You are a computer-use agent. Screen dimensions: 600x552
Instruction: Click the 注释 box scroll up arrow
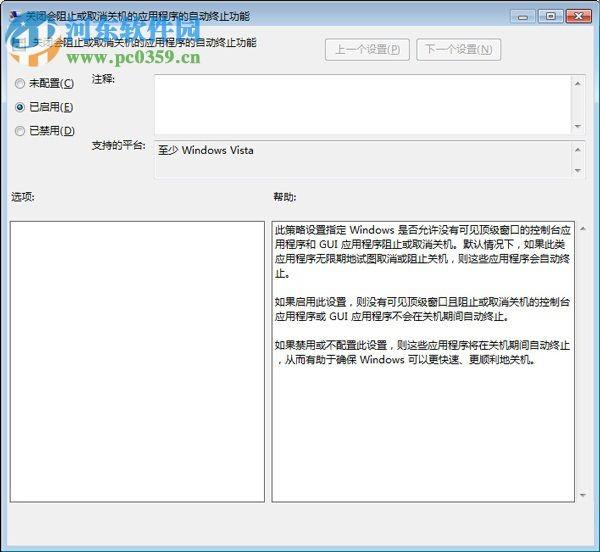tap(578, 83)
